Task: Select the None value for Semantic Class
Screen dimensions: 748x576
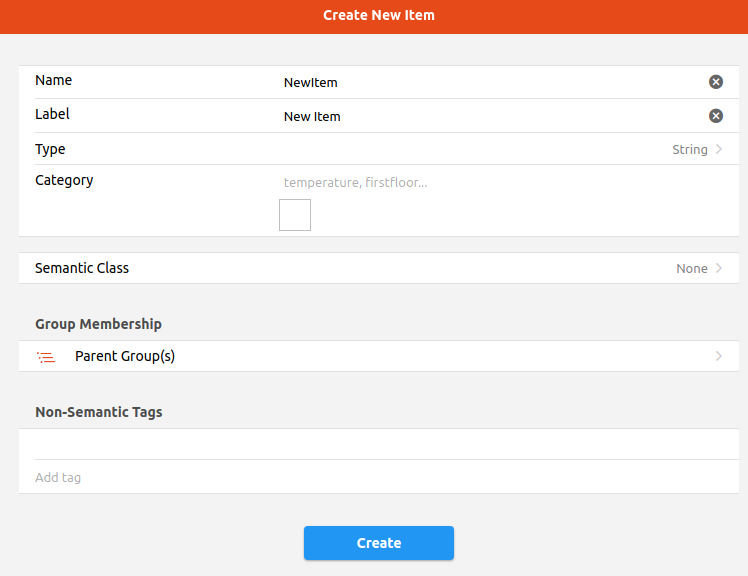Action: click(x=691, y=268)
